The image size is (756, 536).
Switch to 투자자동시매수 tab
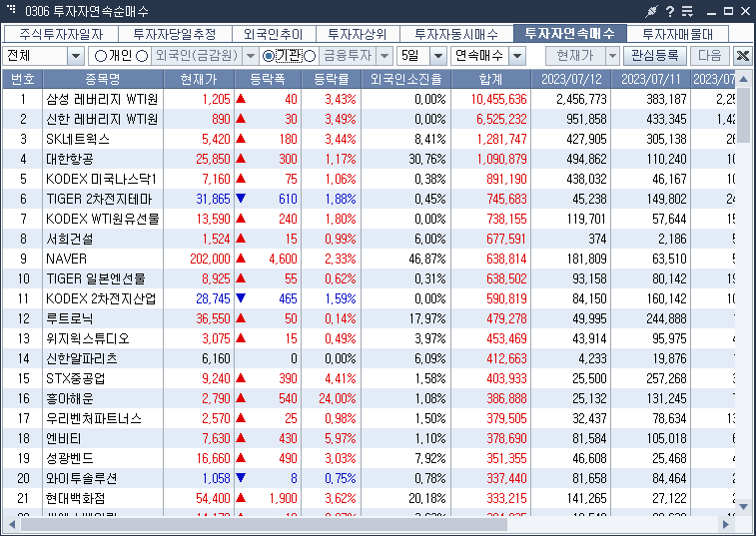click(x=456, y=34)
